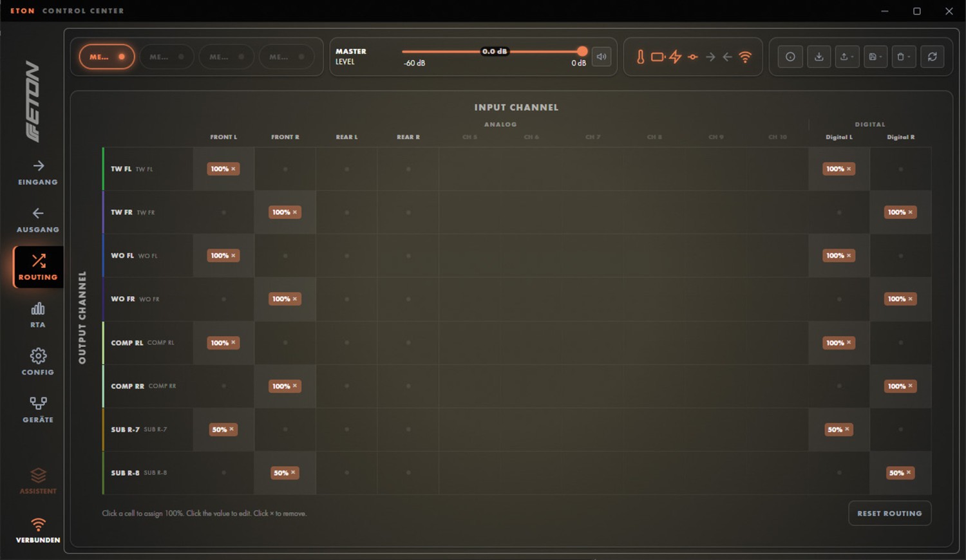Remove COMP RR Digital R routing via ×
This screenshot has width=966, height=560.
pyautogui.click(x=910, y=386)
